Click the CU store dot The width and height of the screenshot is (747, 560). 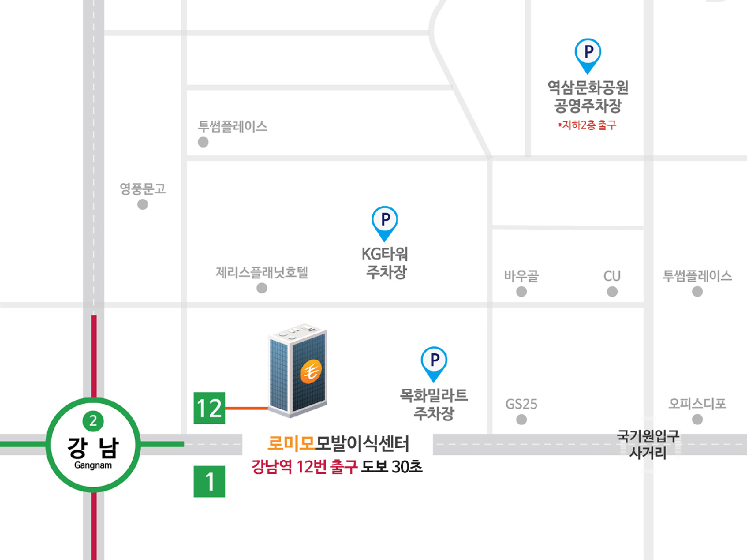613,291
